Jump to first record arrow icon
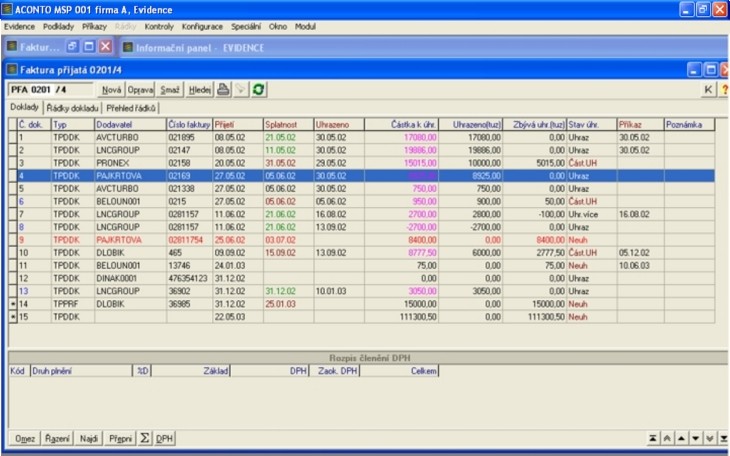 [x=653, y=438]
